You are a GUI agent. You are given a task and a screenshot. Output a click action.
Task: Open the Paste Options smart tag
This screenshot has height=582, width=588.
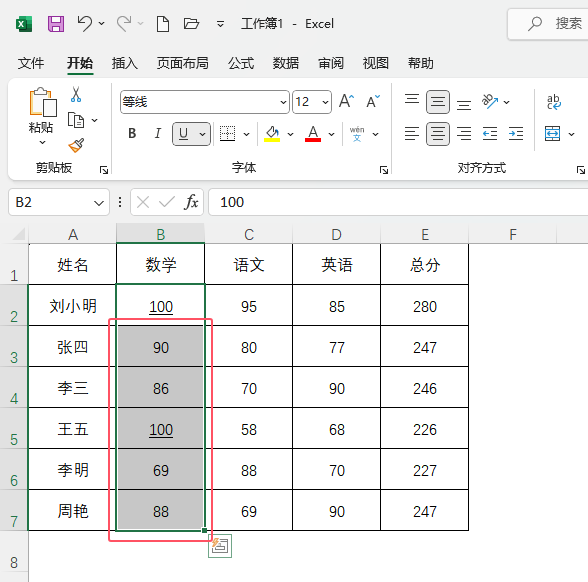[220, 546]
